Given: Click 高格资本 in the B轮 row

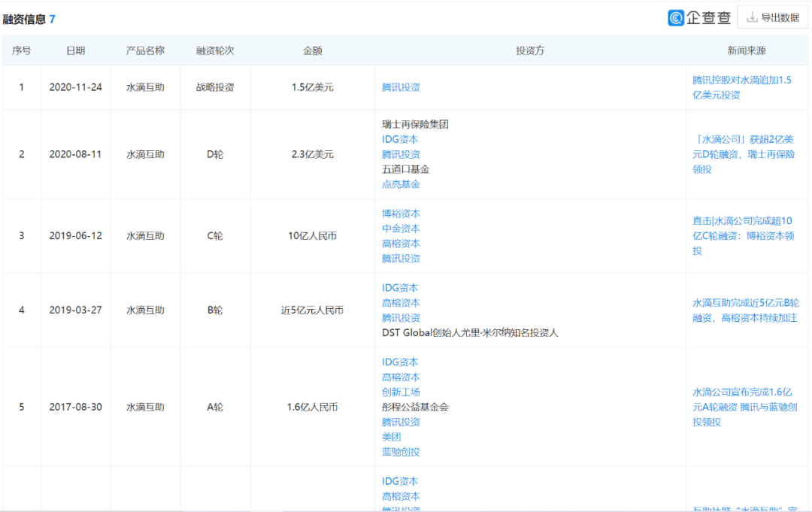Looking at the screenshot, I should pyautogui.click(x=401, y=302).
